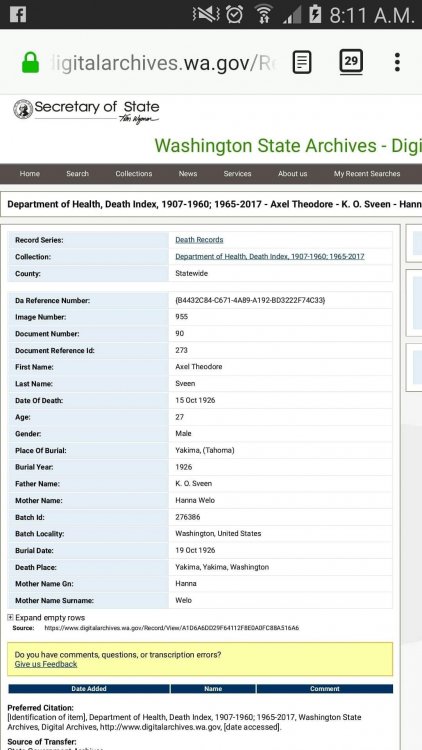The image size is (422, 750).
Task: Open the About us menu item
Action: 292,174
